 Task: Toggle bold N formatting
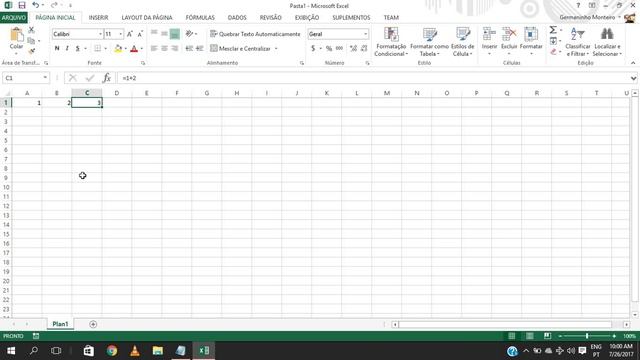tap(57, 49)
